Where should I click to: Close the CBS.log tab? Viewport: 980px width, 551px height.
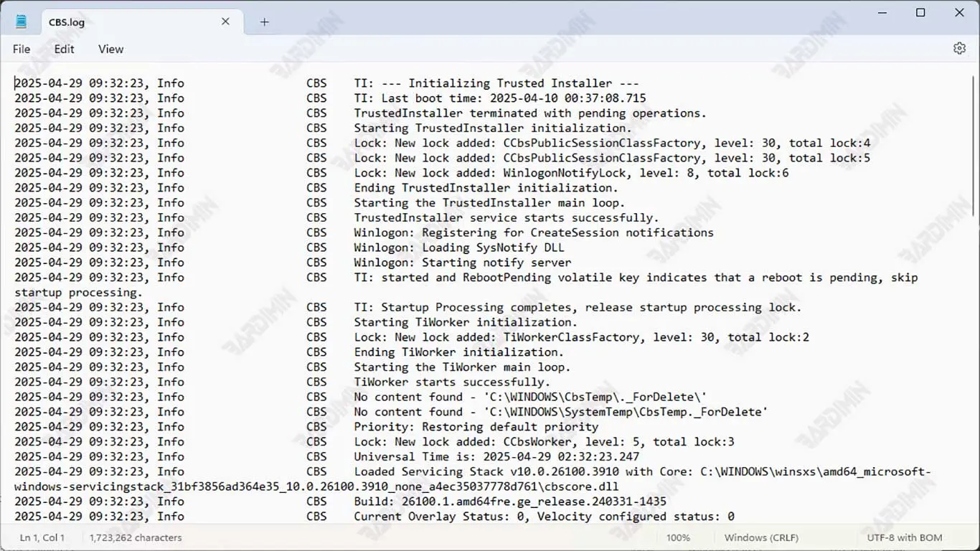pyautogui.click(x=225, y=22)
